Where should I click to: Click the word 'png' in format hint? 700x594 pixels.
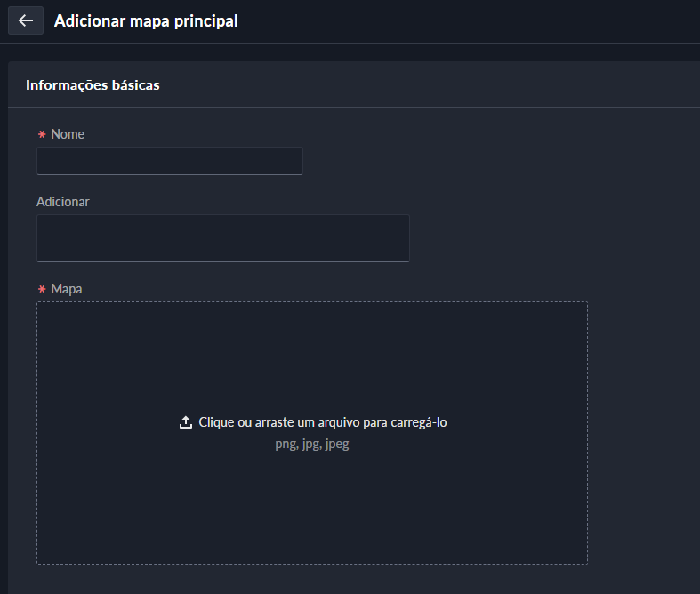point(286,445)
